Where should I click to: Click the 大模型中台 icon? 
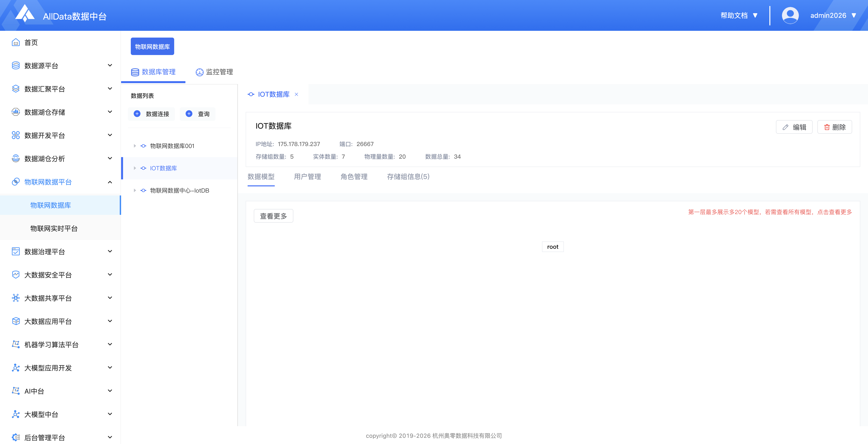[x=16, y=414]
